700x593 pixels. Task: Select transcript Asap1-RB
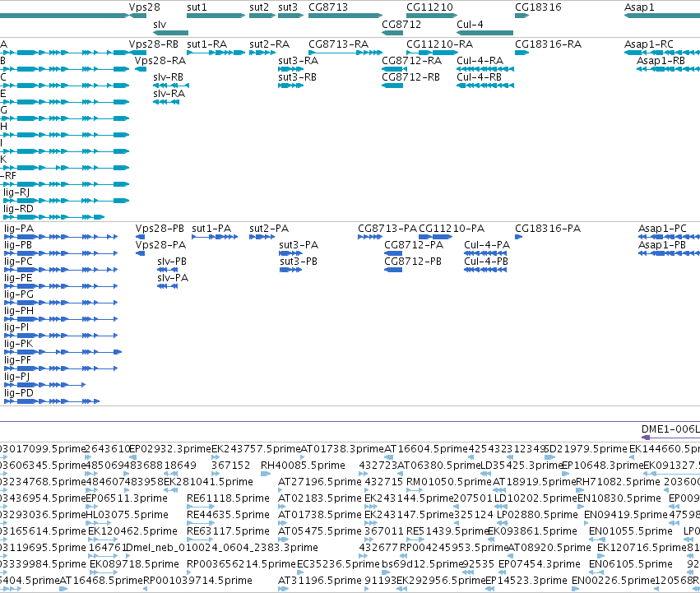pos(668,69)
